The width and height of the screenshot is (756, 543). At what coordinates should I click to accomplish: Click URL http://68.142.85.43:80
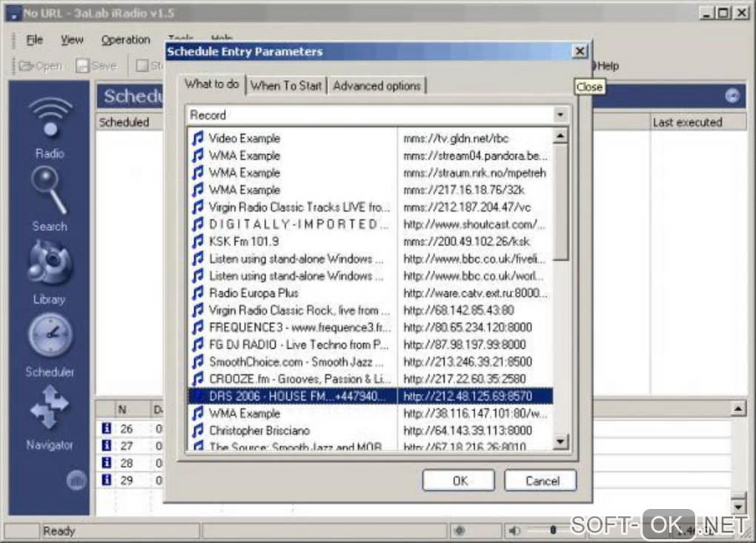pyautogui.click(x=459, y=310)
